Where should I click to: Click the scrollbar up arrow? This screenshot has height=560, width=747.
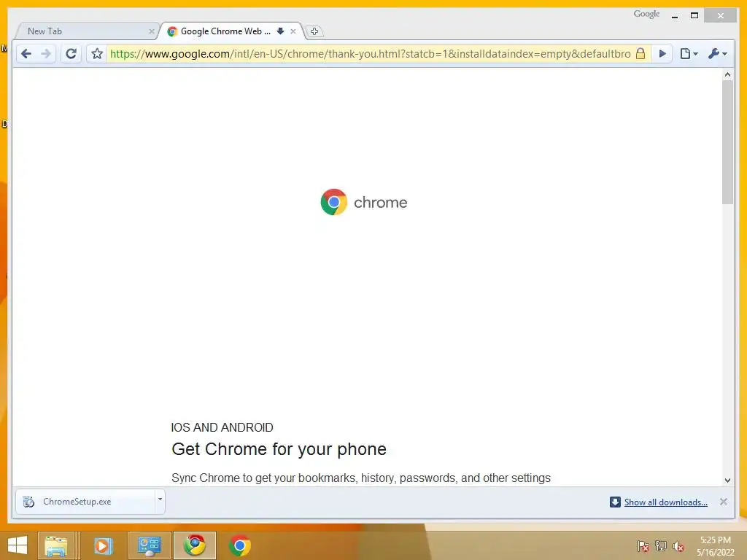[727, 74]
